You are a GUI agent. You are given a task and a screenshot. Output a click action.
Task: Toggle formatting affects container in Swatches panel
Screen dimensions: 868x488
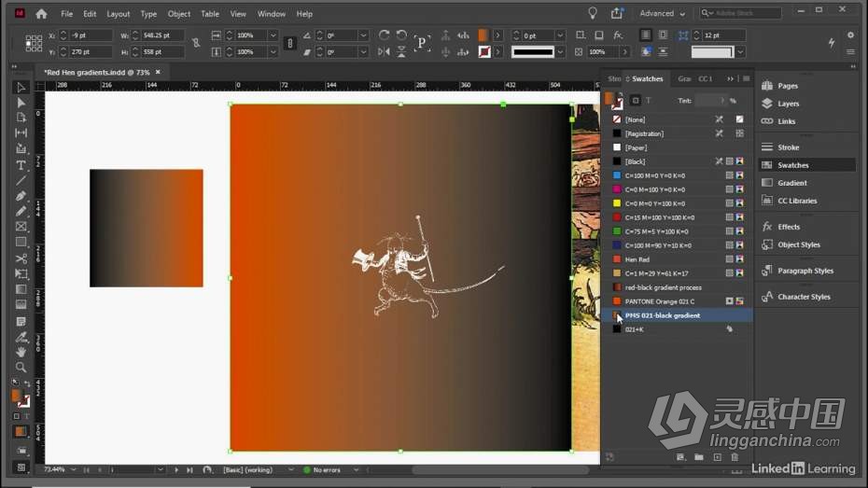click(x=636, y=100)
